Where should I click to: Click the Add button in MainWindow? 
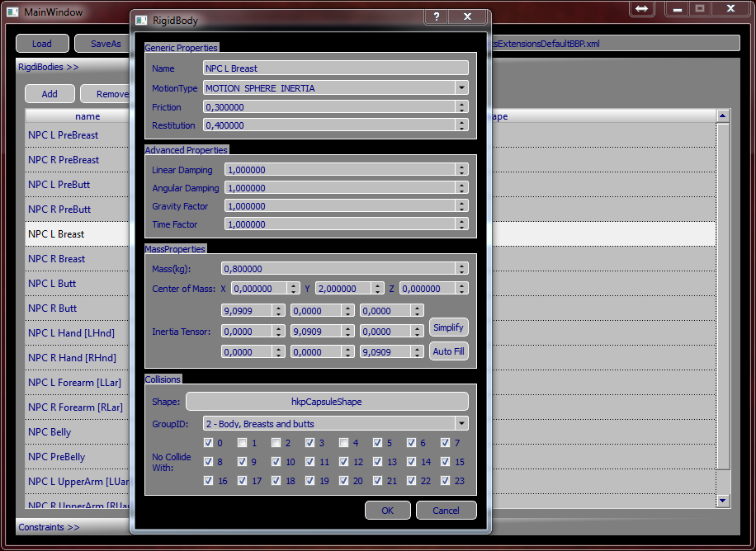pos(50,94)
